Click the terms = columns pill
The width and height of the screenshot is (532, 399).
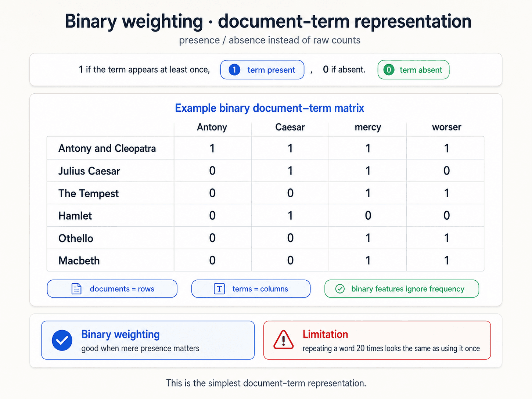(251, 289)
